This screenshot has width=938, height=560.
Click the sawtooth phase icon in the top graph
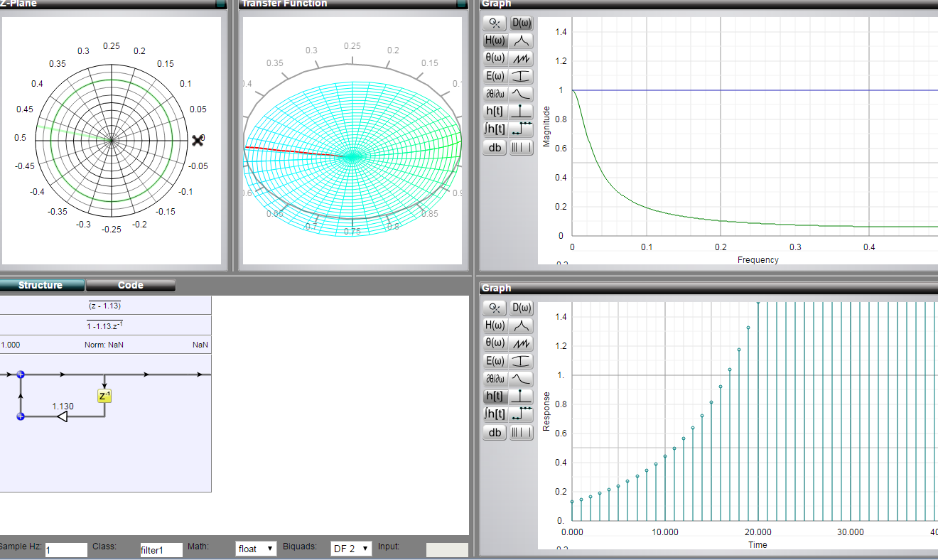tap(522, 58)
